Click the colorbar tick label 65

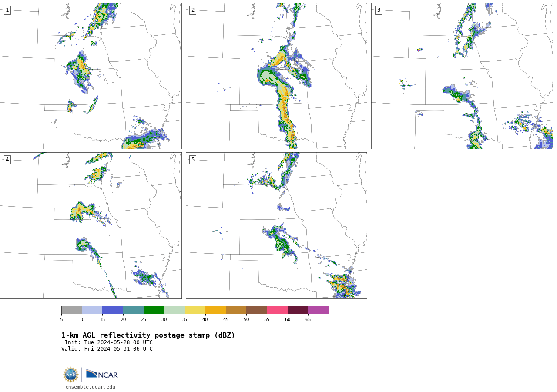point(308,319)
